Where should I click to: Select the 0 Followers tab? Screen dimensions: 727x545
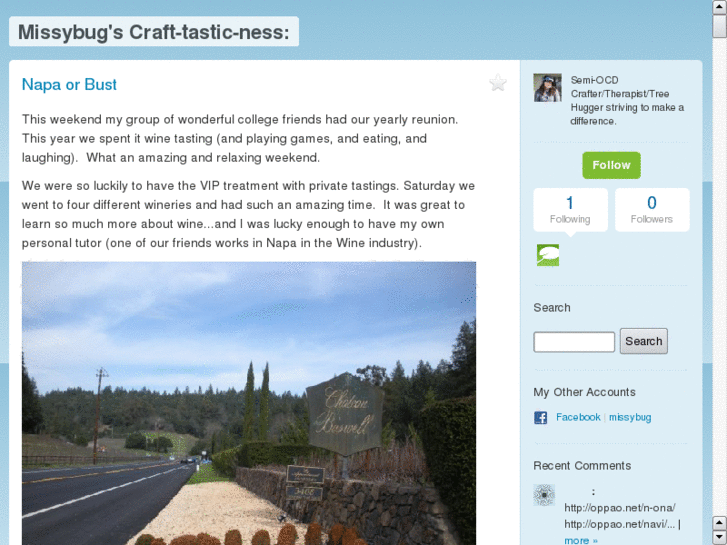tap(652, 210)
